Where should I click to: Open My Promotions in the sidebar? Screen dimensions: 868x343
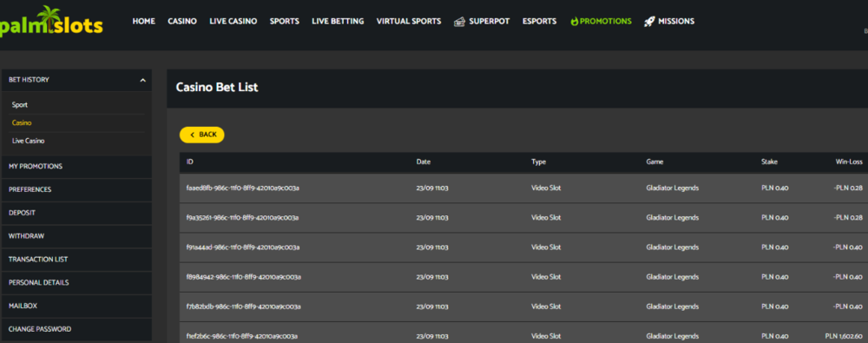click(x=76, y=166)
